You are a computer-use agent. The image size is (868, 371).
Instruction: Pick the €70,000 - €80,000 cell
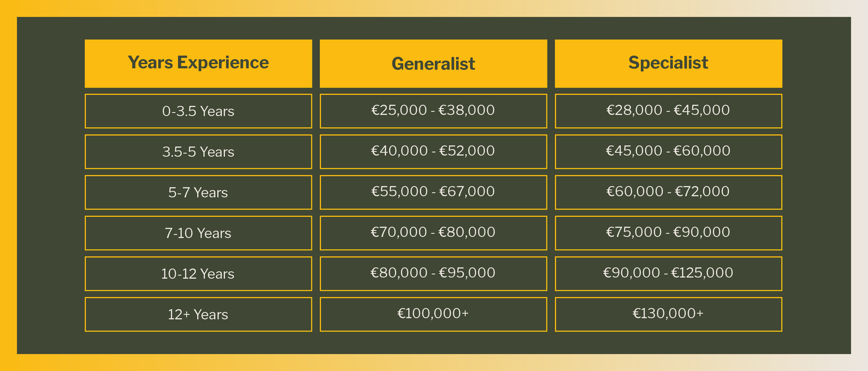point(433,233)
